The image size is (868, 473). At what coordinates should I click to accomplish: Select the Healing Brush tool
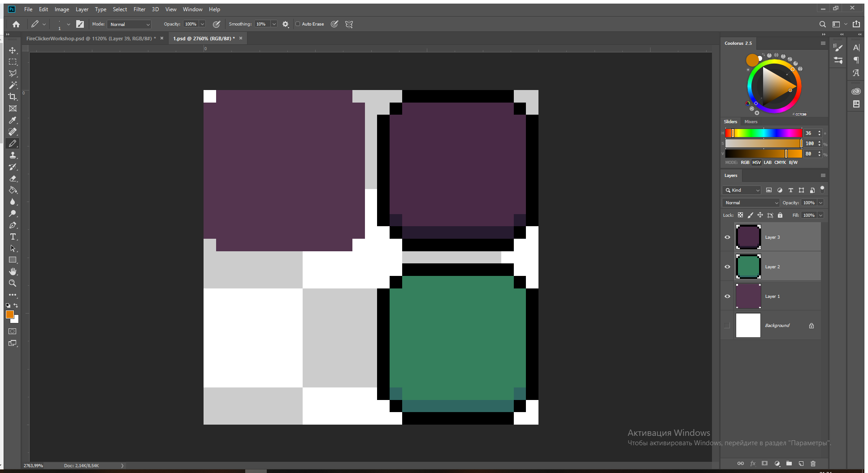(13, 132)
